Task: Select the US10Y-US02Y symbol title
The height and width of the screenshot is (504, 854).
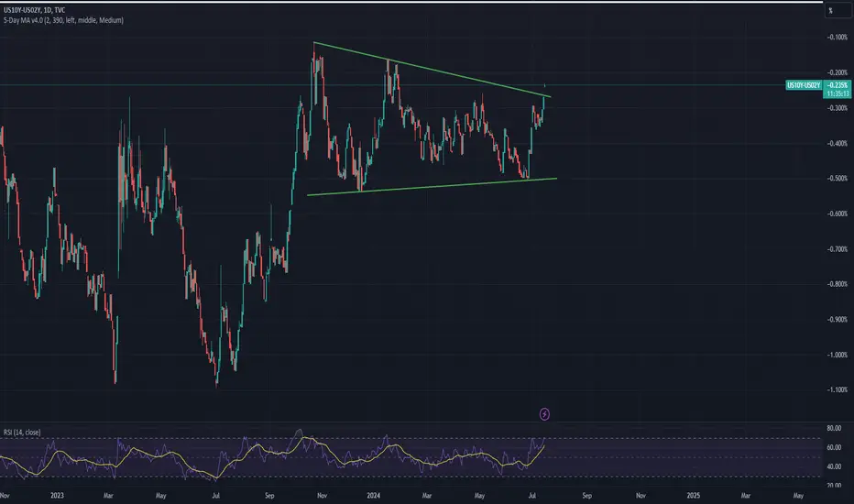Action: [x=22, y=10]
